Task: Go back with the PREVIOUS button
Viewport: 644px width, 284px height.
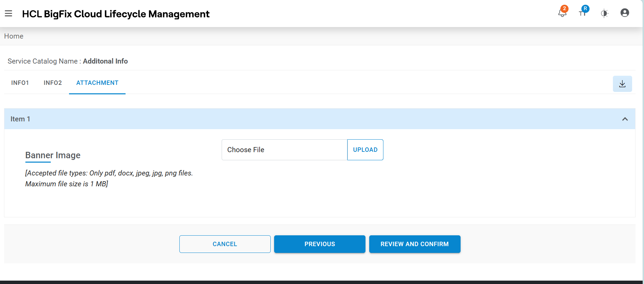Action: (319, 244)
